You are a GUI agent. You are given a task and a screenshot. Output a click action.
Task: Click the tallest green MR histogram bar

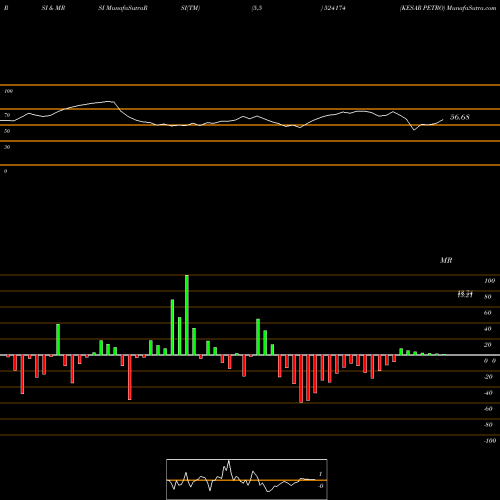(187, 315)
